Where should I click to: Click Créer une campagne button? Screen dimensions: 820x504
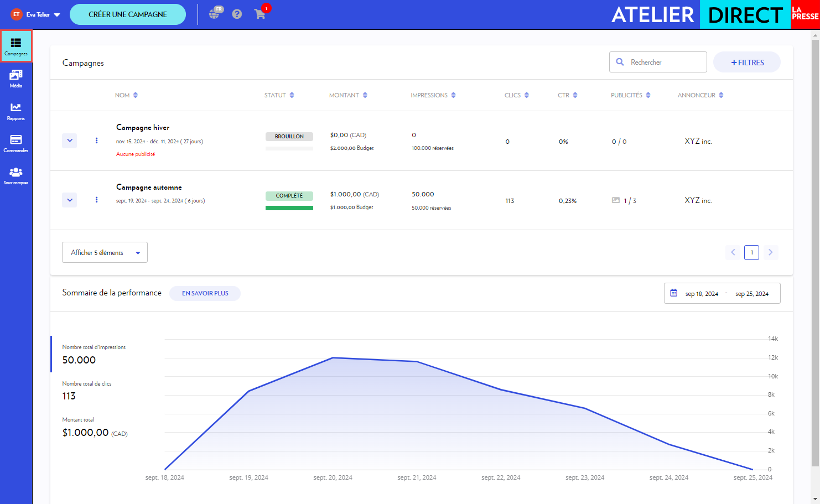[128, 14]
